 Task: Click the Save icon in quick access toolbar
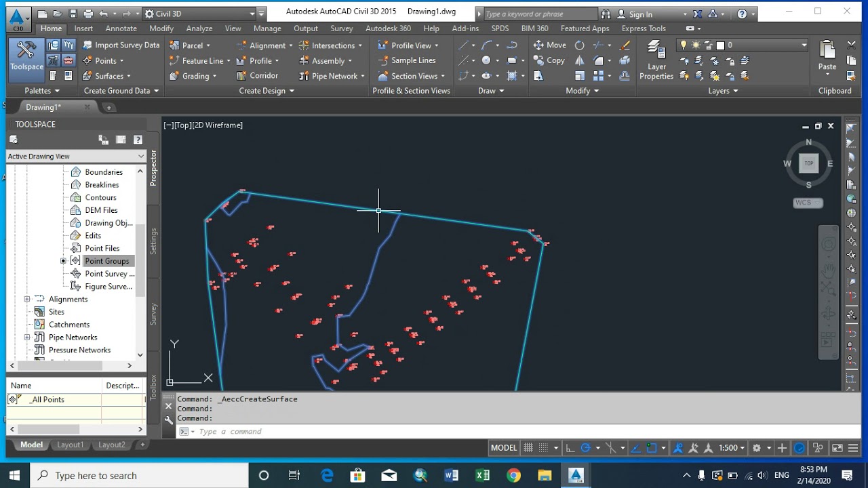click(x=73, y=14)
